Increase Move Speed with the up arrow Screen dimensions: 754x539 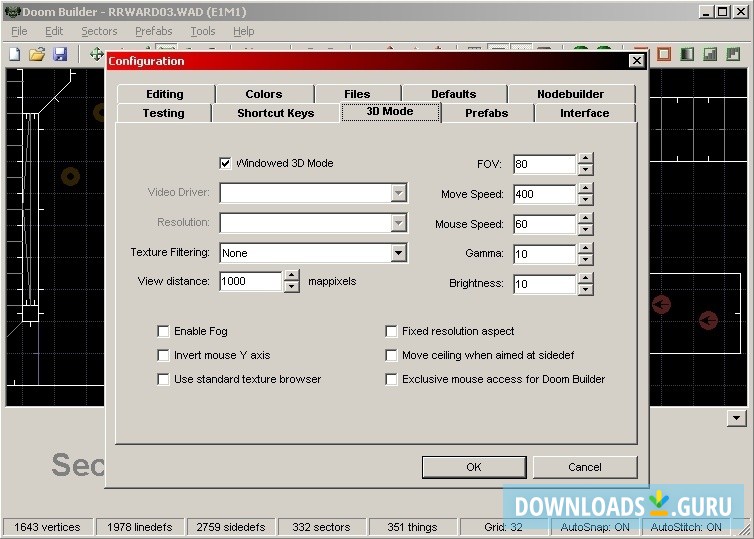585,188
